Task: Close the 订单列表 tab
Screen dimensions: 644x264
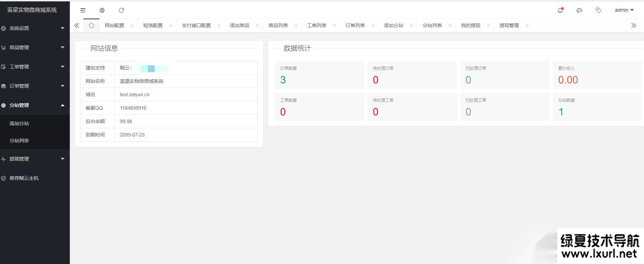Action: [373, 25]
